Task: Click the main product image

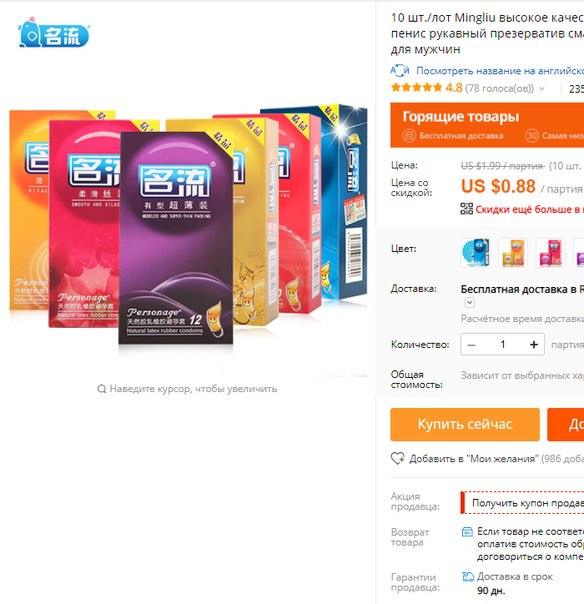Action: [188, 225]
